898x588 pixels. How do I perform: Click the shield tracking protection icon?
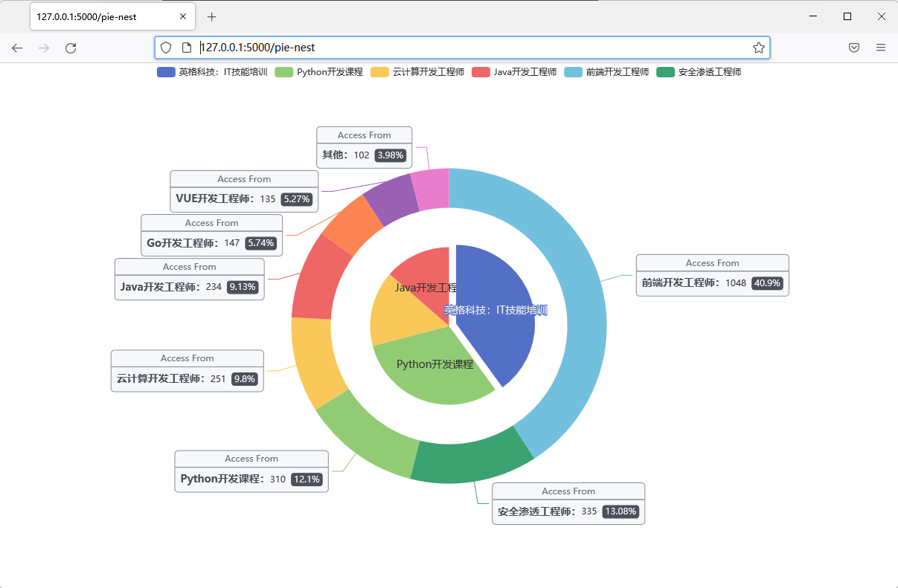click(166, 48)
